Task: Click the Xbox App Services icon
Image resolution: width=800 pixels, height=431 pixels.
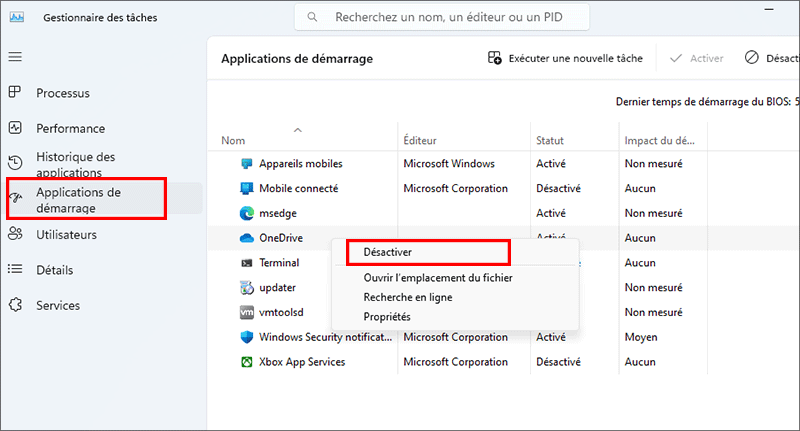Action: [x=247, y=362]
